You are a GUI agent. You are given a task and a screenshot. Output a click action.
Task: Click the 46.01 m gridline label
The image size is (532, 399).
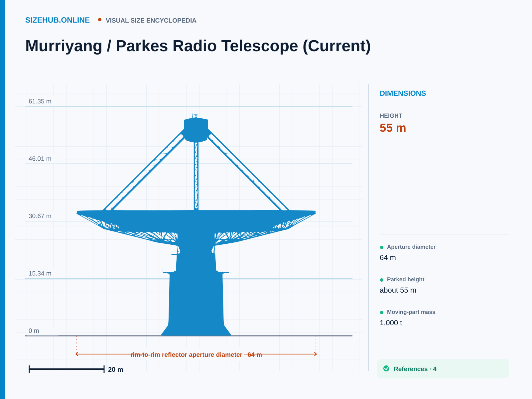(40, 159)
